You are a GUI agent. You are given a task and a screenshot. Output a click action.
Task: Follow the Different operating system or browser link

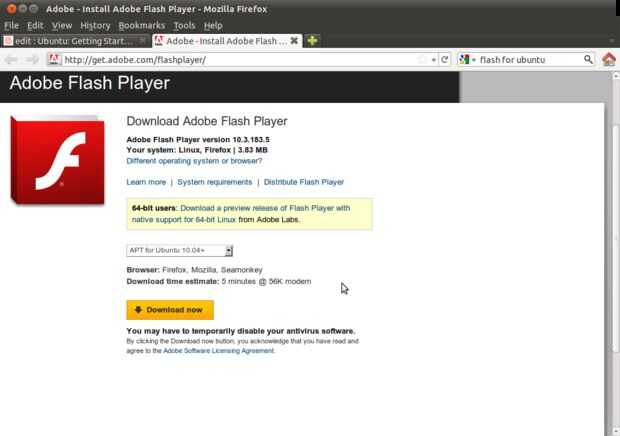(x=194, y=161)
